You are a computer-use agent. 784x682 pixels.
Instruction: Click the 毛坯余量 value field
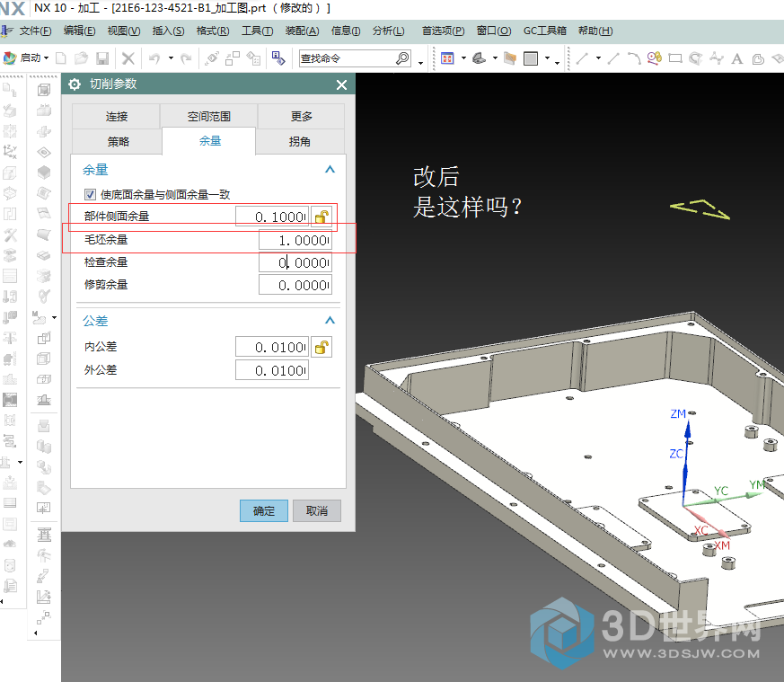click(295, 240)
